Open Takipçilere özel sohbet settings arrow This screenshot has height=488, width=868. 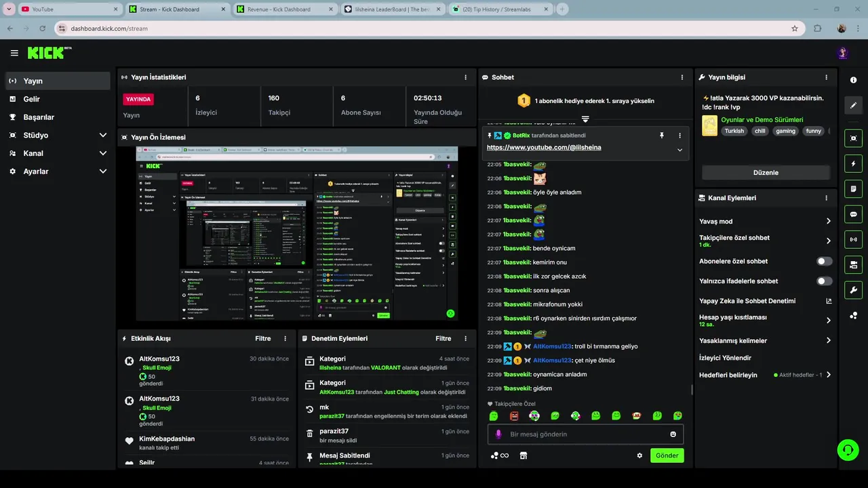(829, 241)
